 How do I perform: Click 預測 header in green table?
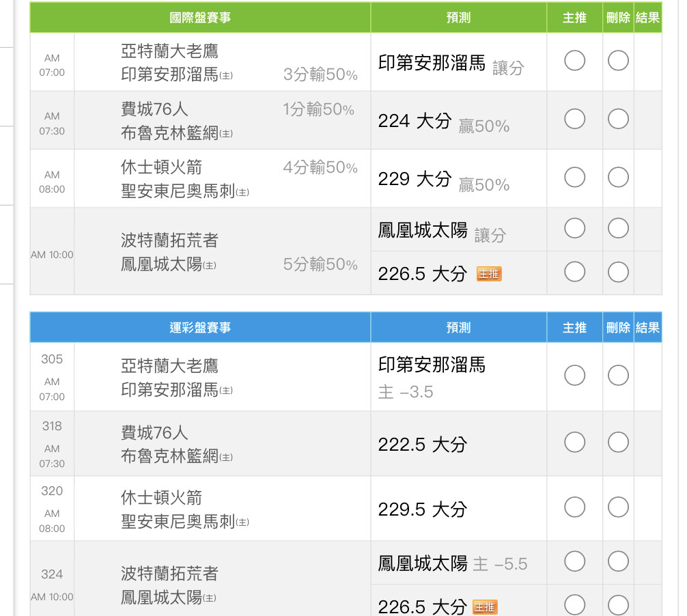(x=458, y=18)
